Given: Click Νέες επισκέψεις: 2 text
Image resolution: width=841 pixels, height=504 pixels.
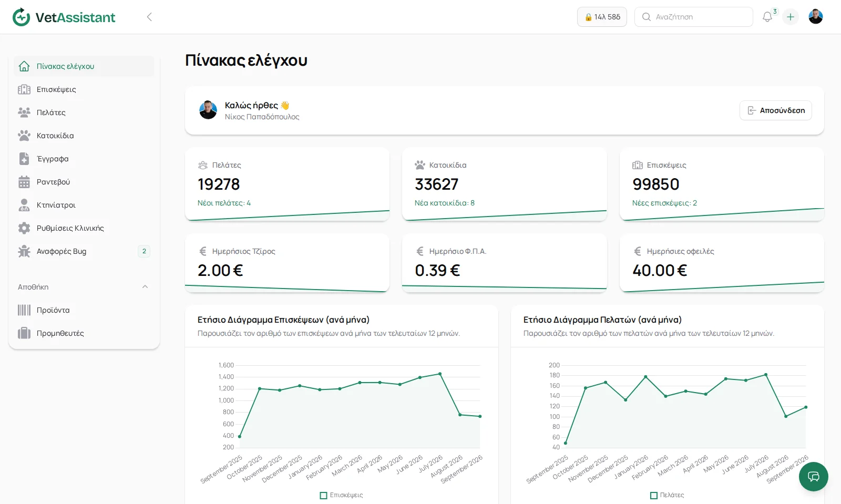Looking at the screenshot, I should point(664,203).
